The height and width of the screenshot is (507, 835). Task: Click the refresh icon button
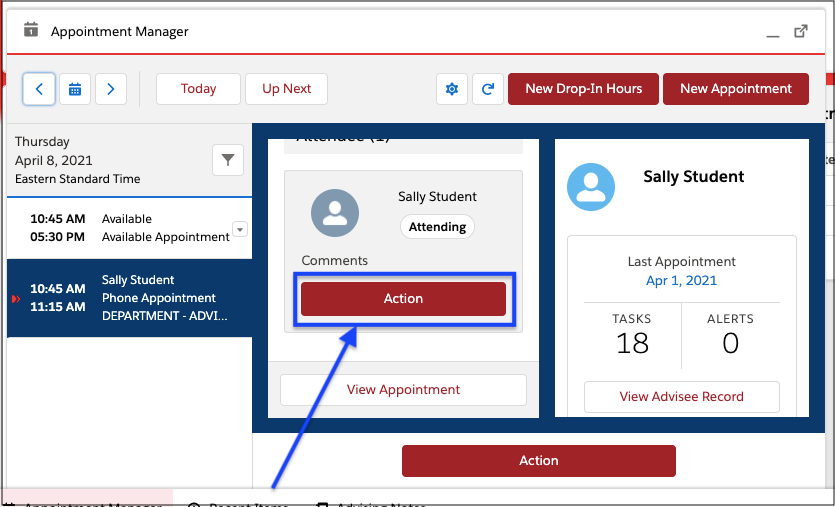coord(487,89)
